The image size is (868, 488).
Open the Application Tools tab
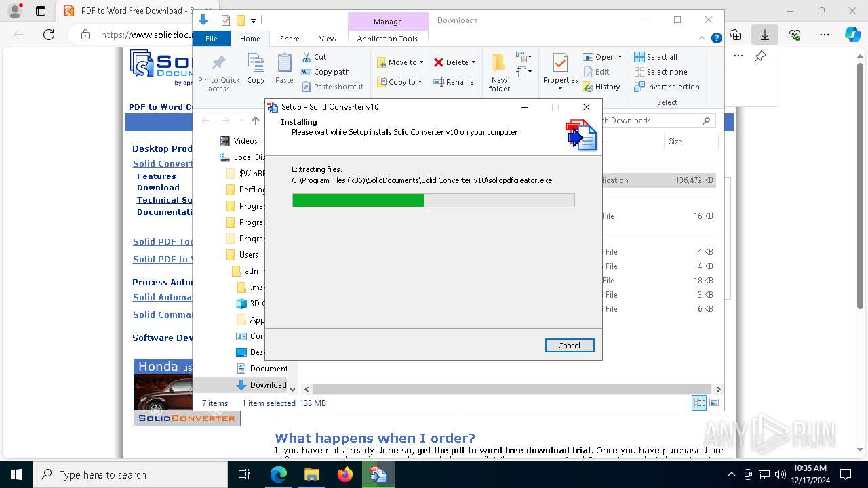[x=387, y=39]
